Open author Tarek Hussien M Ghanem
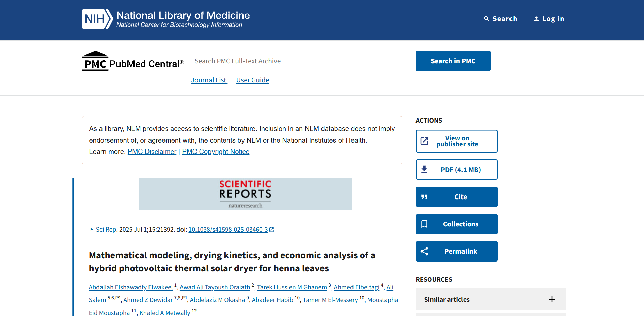Image resolution: width=644 pixels, height=316 pixels. coord(292,287)
